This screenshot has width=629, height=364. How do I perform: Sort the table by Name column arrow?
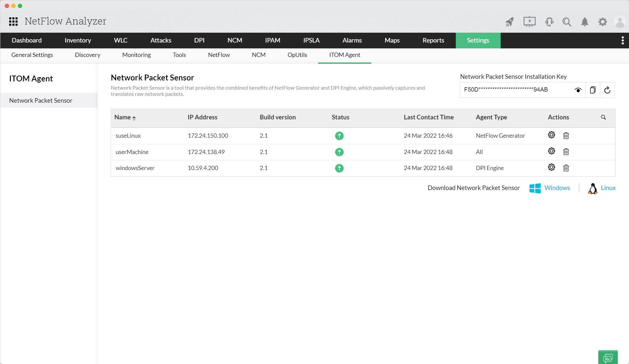[134, 118]
